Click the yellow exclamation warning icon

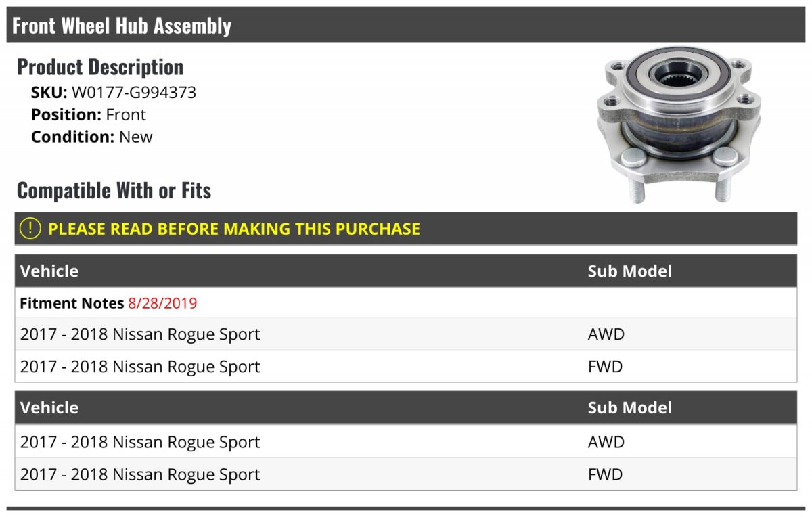(30, 229)
